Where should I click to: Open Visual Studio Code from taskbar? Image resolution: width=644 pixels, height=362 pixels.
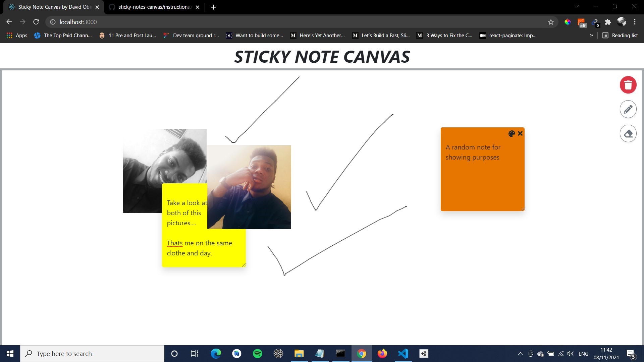(403, 354)
